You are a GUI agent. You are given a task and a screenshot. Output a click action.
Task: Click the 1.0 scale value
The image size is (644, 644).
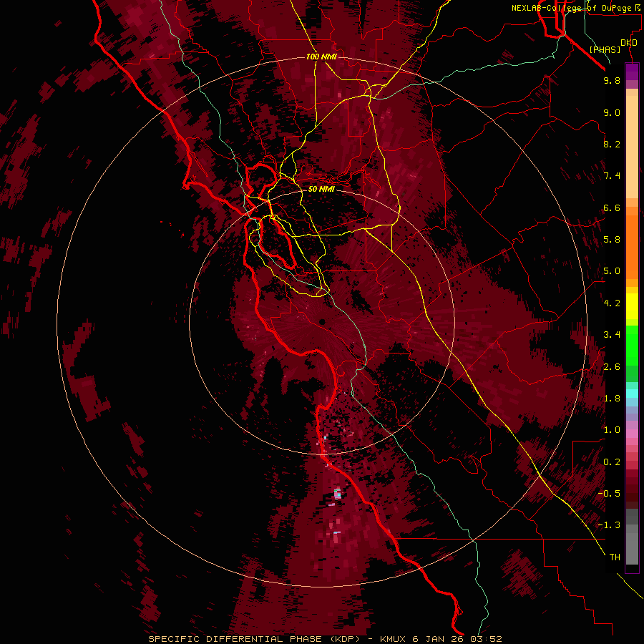(x=612, y=430)
